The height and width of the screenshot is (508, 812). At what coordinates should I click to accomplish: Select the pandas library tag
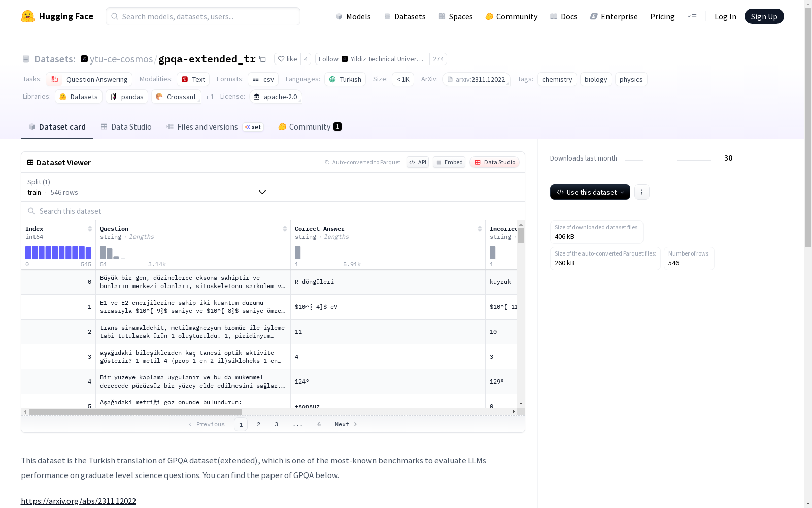127,97
